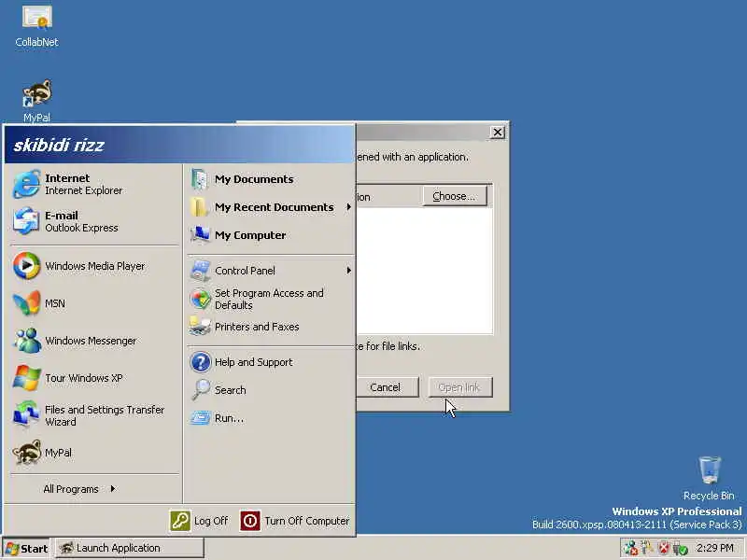The height and width of the screenshot is (560, 747).
Task: Click the Start button on taskbar
Action: click(x=27, y=549)
